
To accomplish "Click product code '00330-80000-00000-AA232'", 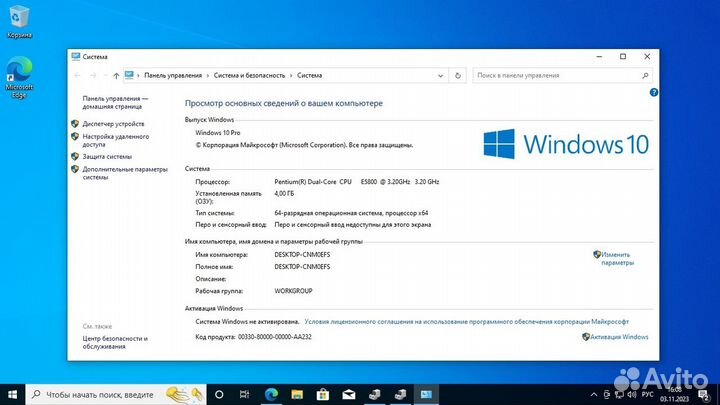I will coord(275,337).
